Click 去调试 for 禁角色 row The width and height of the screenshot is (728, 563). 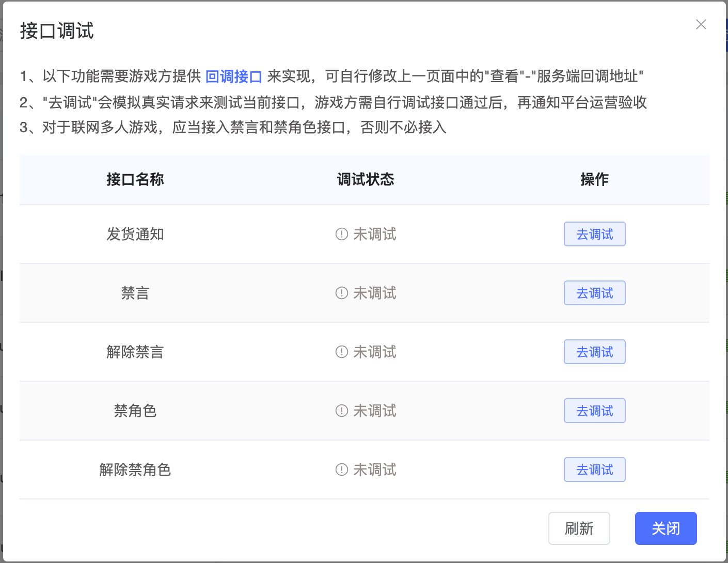594,411
